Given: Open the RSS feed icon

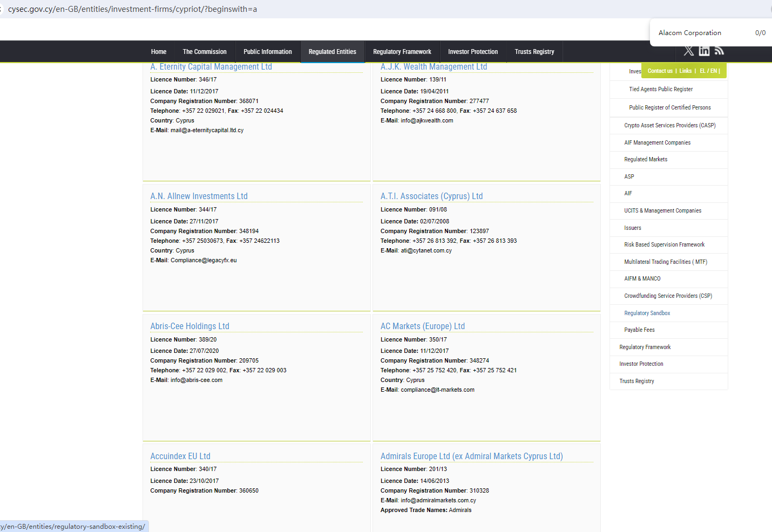Looking at the screenshot, I should pos(719,51).
